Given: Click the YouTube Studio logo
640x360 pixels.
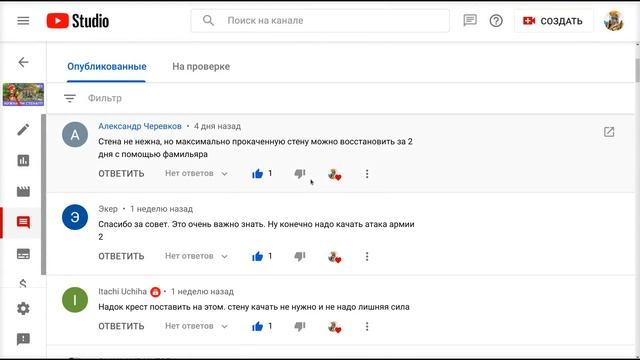Looking at the screenshot, I should click(78, 21).
